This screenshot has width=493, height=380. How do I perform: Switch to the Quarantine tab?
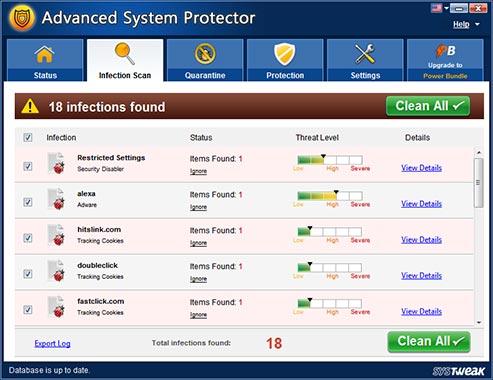(205, 60)
